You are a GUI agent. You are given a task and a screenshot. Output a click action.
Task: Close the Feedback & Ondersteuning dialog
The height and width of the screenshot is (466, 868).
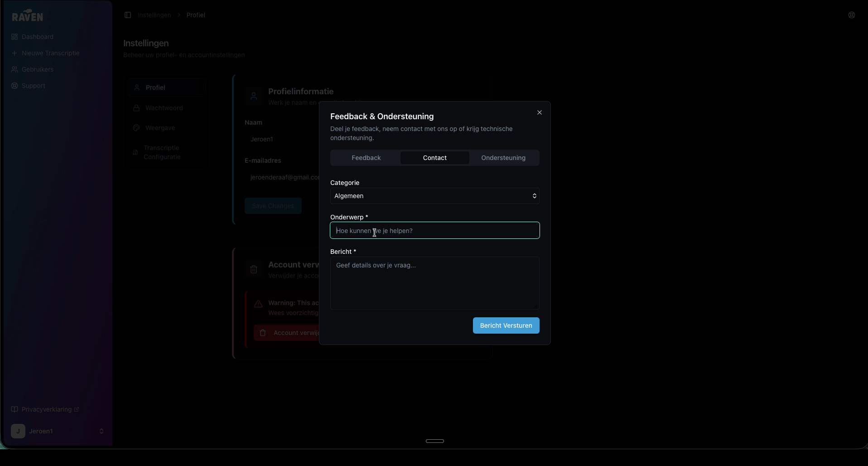pos(539,112)
